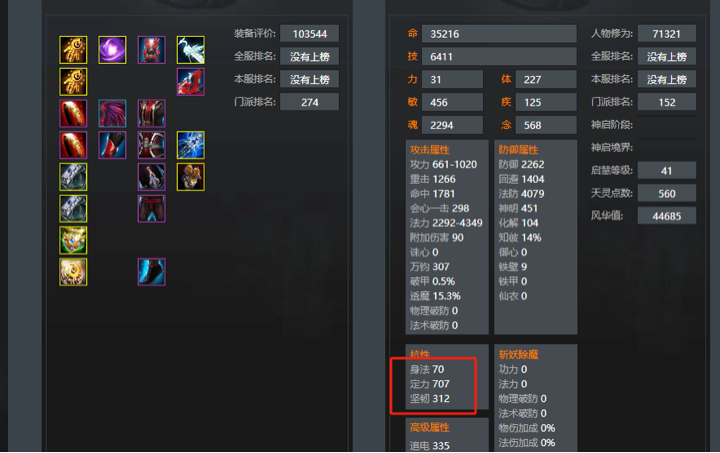Screen dimensions: 720x453
Task: Click the red dragon ornament icon
Action: 191,82
